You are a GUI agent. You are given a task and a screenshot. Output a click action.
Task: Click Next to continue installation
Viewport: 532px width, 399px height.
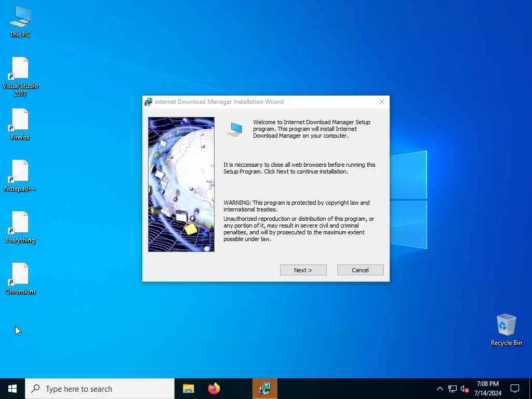(x=303, y=270)
